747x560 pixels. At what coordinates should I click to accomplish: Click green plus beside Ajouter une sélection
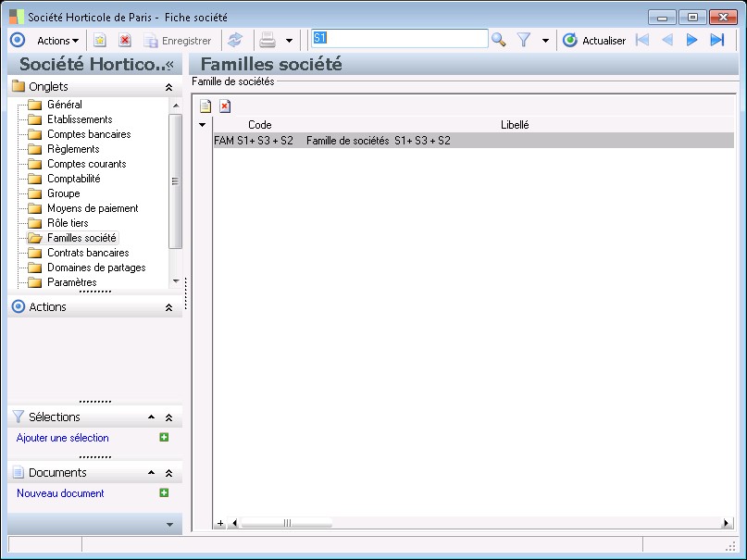pyautogui.click(x=164, y=438)
